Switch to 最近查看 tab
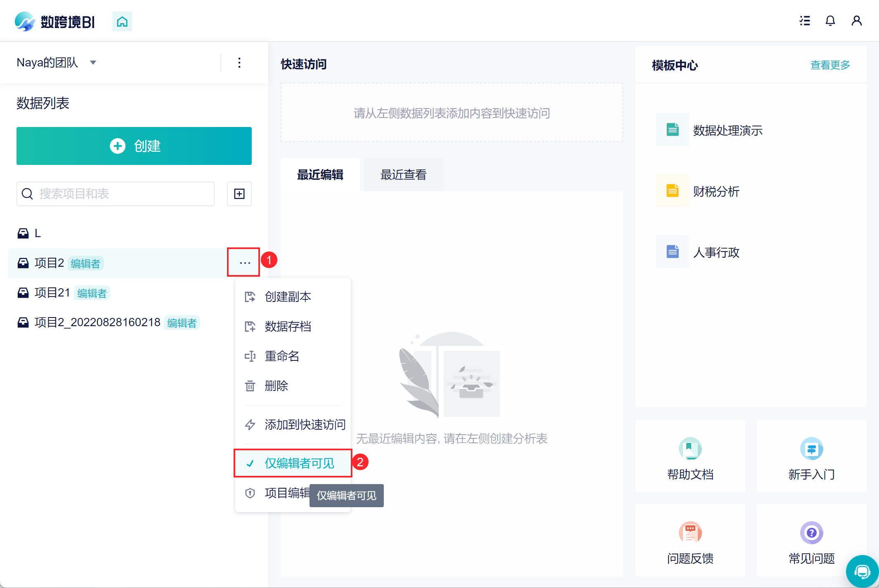The height and width of the screenshot is (588, 879). coord(403,175)
